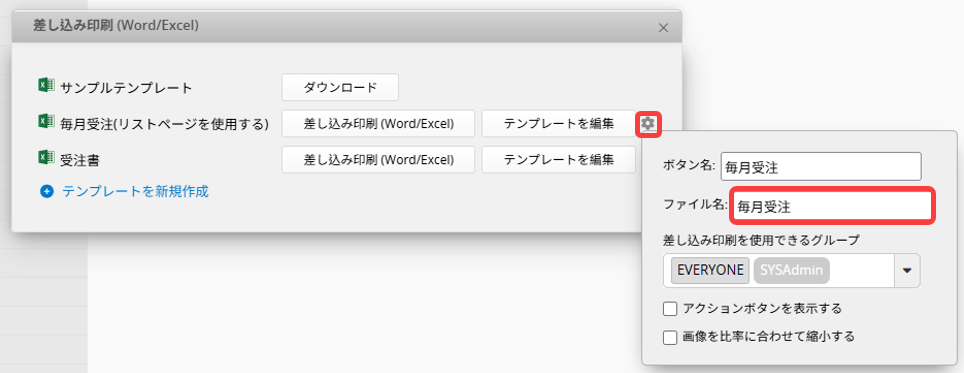
Task: Click the Excel icon beside 毎月受注(リストページを使用する)
Action: point(46,122)
